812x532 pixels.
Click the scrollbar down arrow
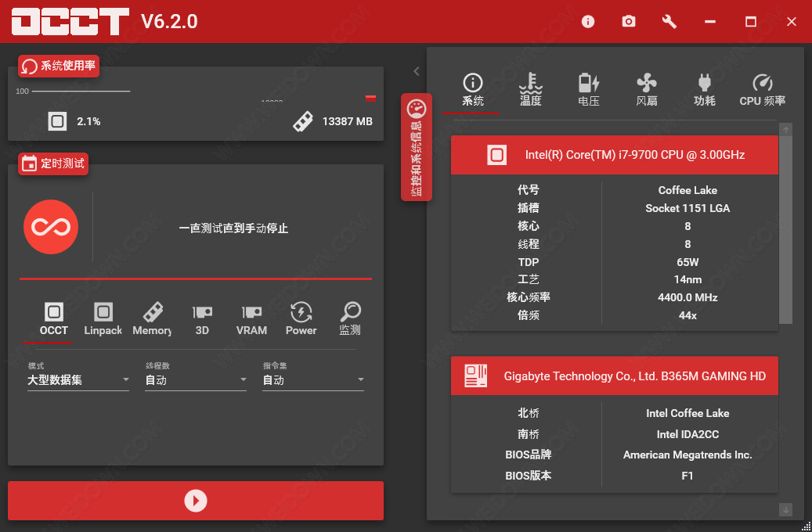tap(785, 510)
